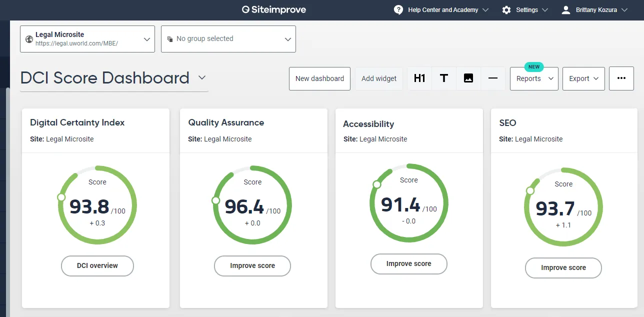Click the SEO card title
The height and width of the screenshot is (317, 644).
(x=507, y=122)
